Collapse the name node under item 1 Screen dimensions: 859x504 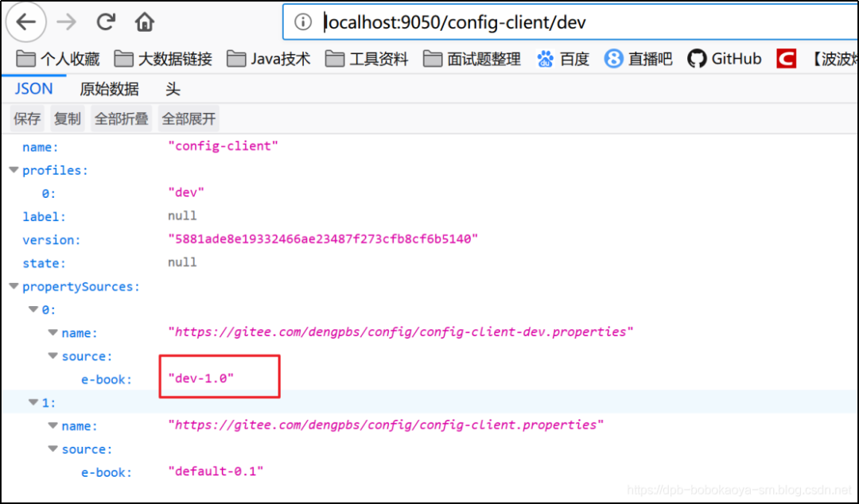(x=53, y=425)
